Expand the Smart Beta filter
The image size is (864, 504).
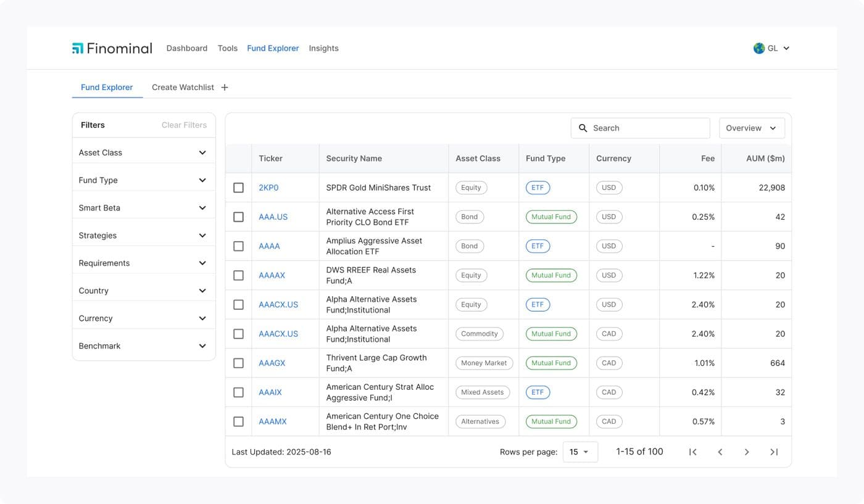click(x=144, y=208)
